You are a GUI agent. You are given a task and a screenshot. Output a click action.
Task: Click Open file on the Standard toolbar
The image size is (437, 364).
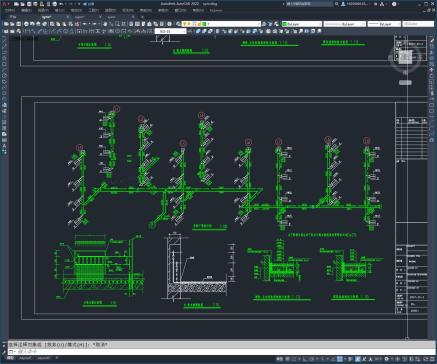(12, 24)
